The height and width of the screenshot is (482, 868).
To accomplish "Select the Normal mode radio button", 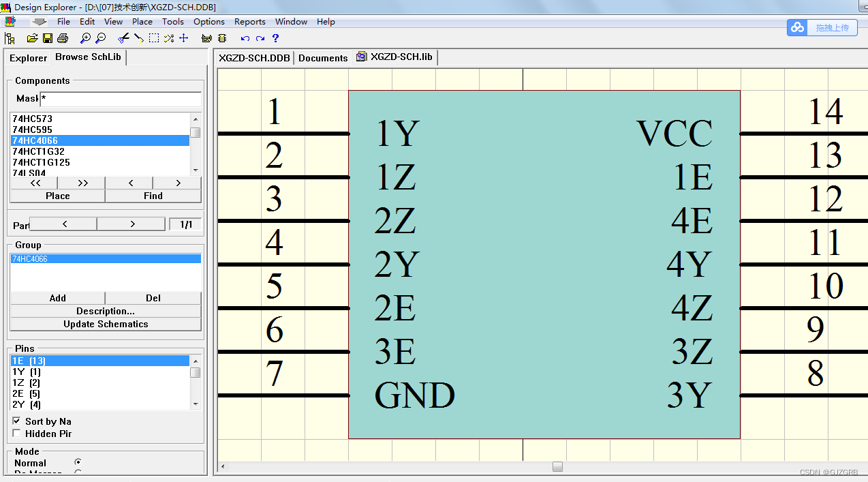I will [78, 462].
